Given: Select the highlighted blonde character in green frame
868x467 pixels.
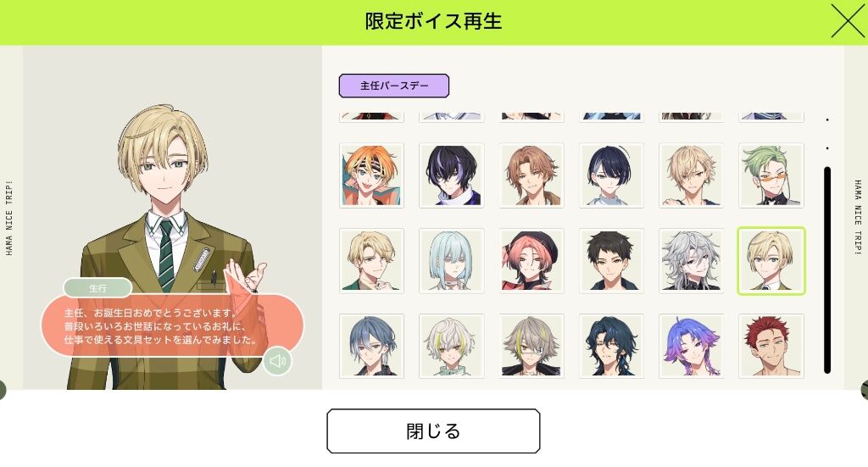Looking at the screenshot, I should (771, 260).
